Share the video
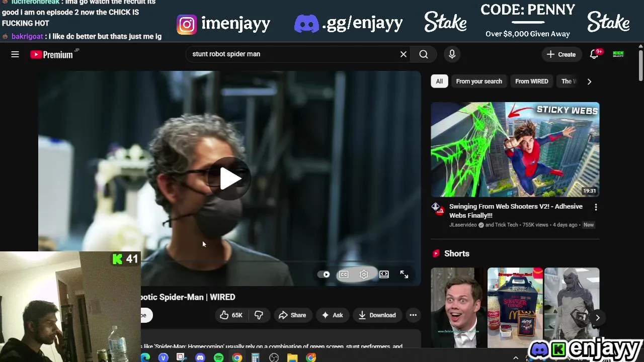Viewport: 644px width, 362px height. click(x=292, y=315)
